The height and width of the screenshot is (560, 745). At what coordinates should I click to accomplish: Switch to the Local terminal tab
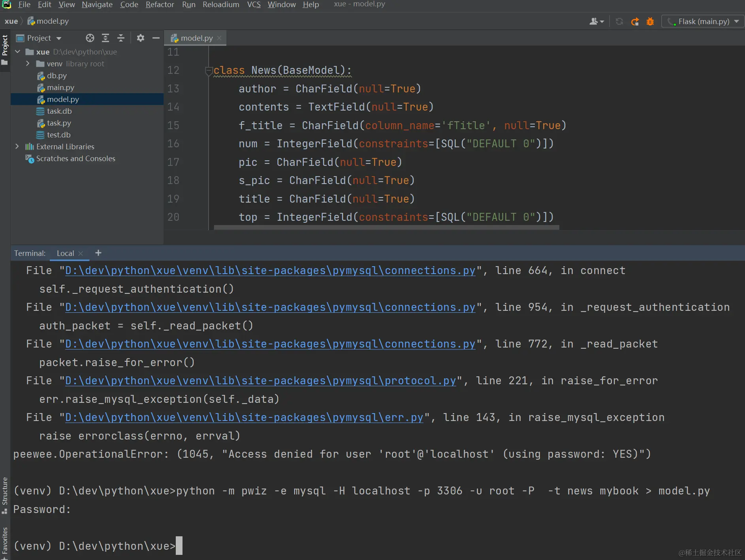point(65,254)
